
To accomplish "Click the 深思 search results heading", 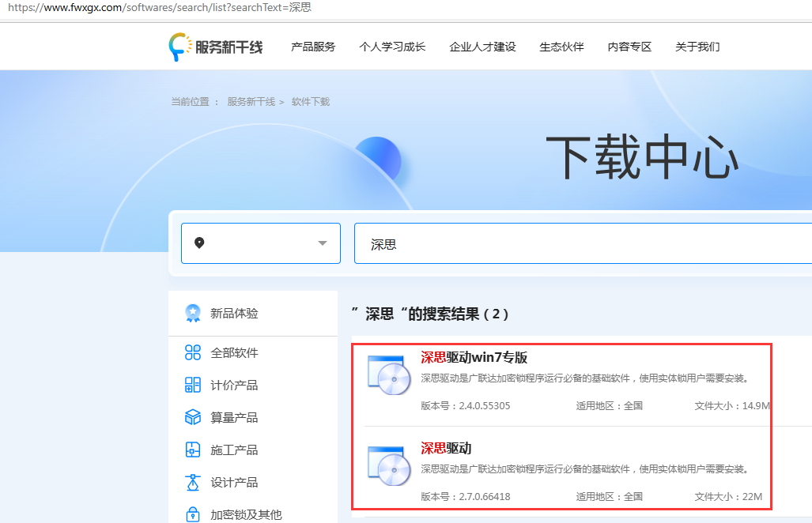I will pyautogui.click(x=430, y=314).
